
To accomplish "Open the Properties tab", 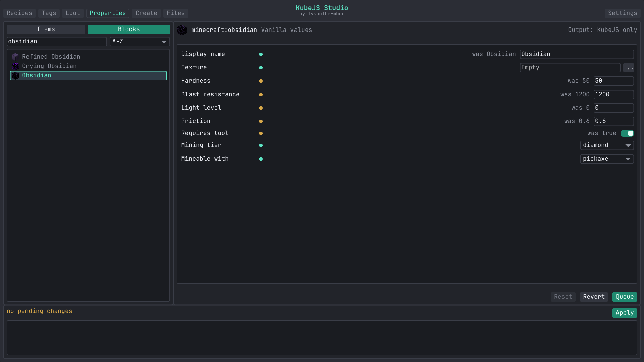I will [x=108, y=13].
